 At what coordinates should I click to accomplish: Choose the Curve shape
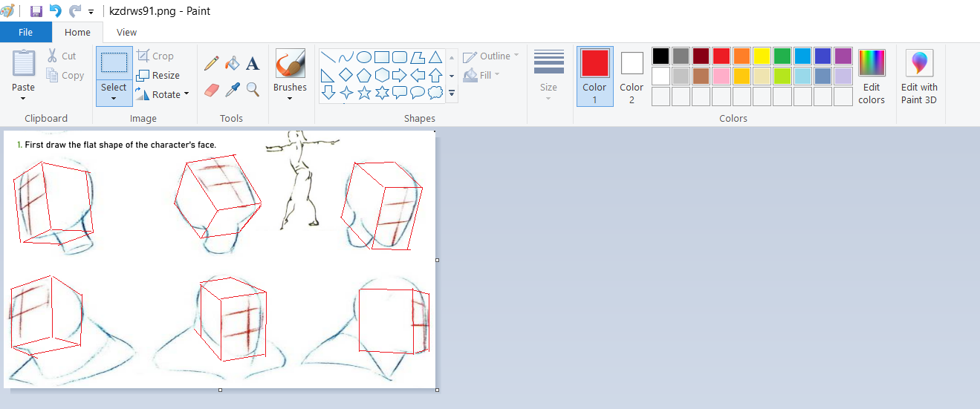tap(345, 57)
